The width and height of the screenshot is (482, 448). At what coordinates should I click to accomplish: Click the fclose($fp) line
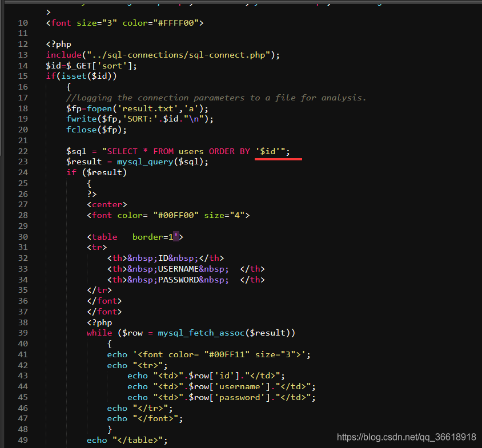pos(96,130)
